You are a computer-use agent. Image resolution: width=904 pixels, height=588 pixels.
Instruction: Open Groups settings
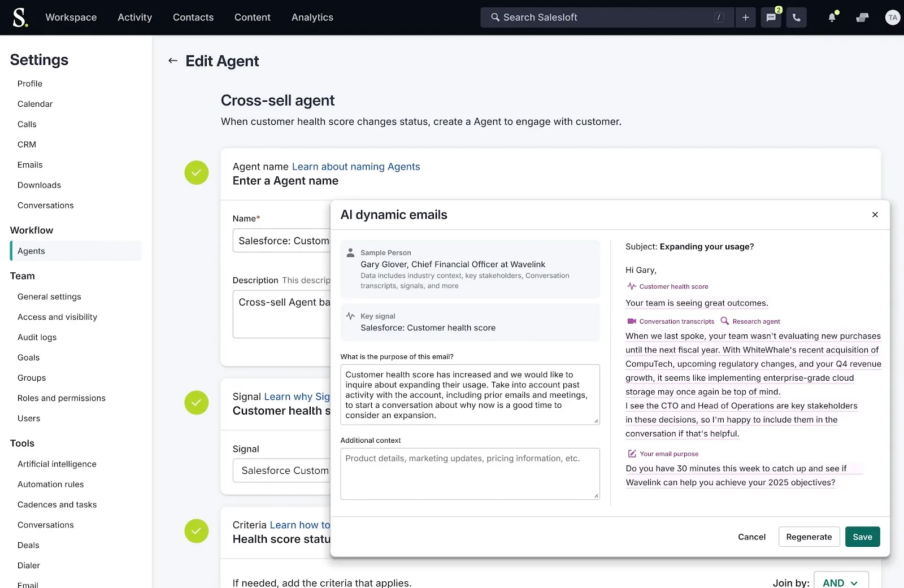[x=32, y=378]
